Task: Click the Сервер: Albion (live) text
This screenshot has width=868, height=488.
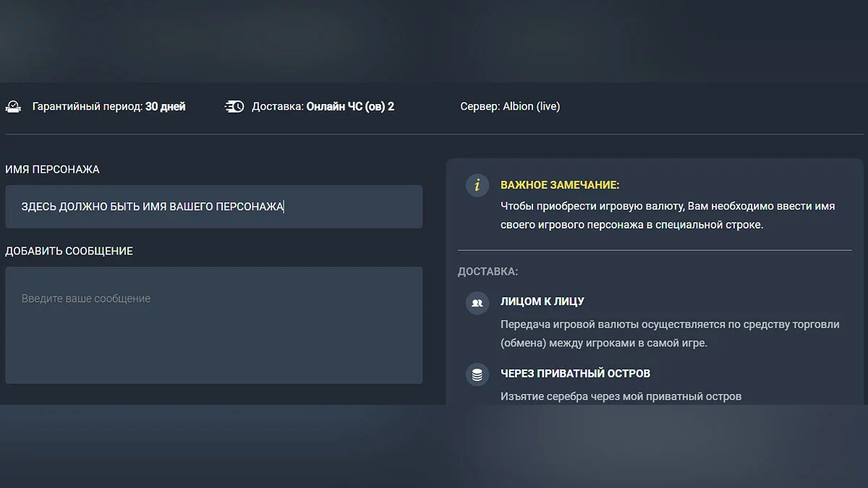Action: pyautogui.click(x=510, y=106)
